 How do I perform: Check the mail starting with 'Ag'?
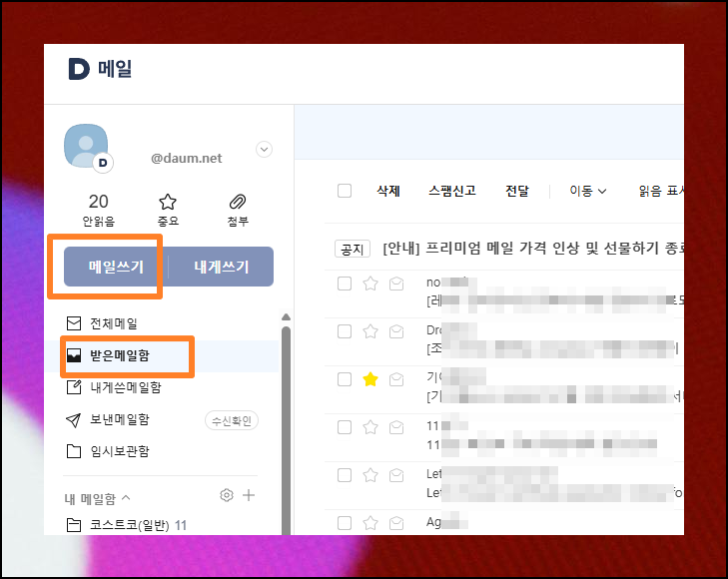pos(345,523)
